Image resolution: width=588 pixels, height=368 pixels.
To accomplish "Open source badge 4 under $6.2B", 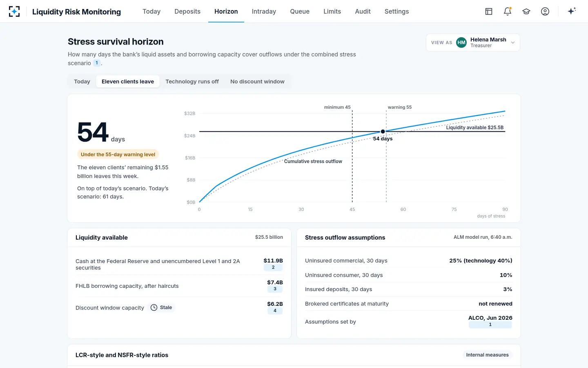I will tap(275, 311).
